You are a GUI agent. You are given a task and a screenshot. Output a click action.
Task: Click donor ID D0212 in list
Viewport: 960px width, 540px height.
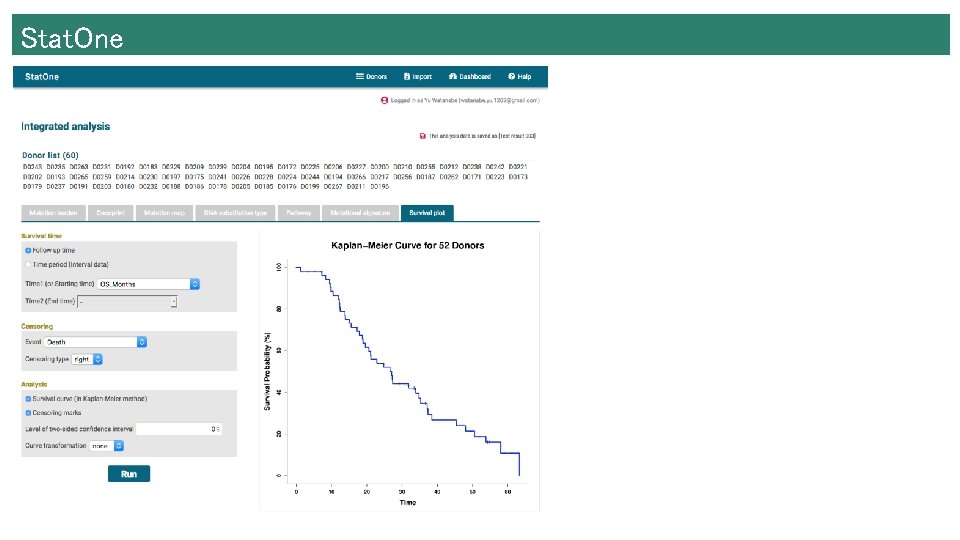[449, 167]
